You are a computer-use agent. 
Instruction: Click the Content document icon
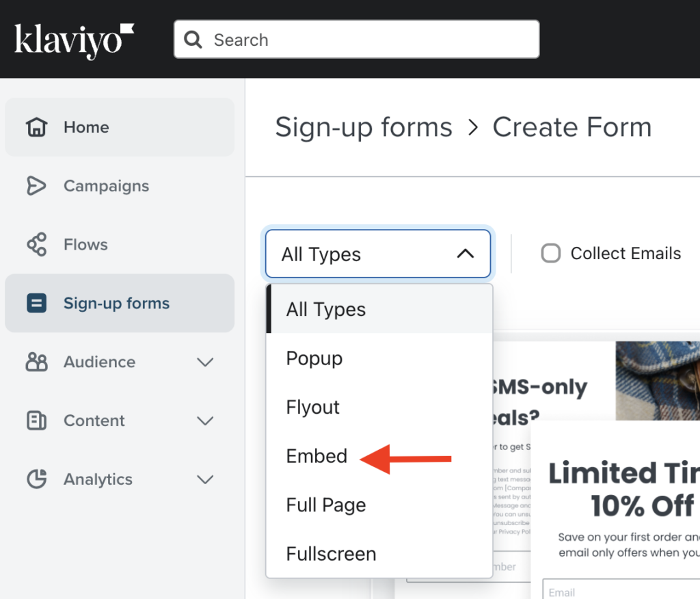[x=36, y=421]
